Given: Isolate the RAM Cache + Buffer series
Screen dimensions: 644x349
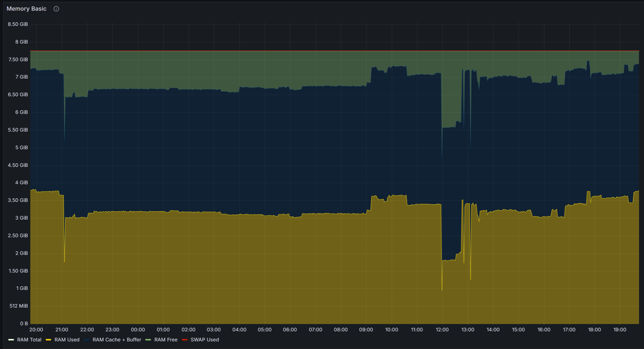Looking at the screenshot, I should click(x=117, y=340).
